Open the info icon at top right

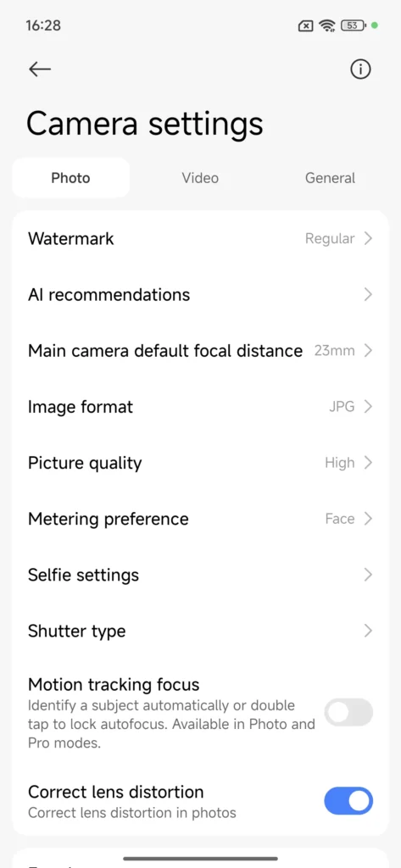360,70
